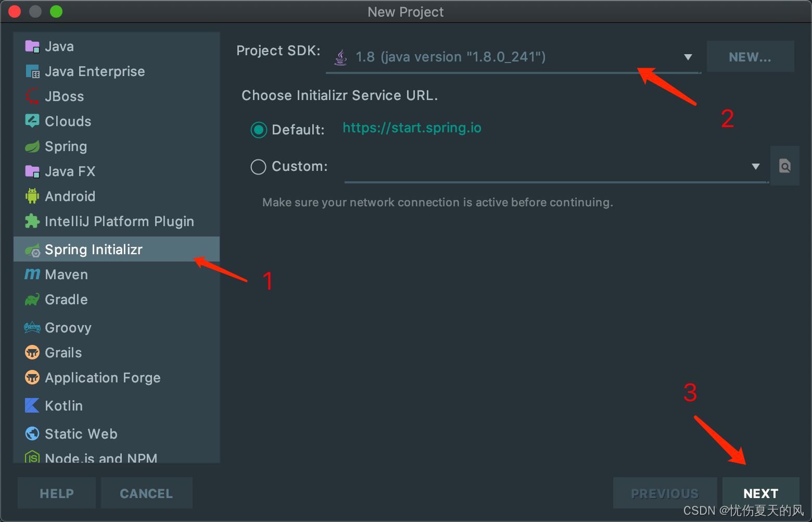Click the Java Enterprise icon
The image size is (812, 522).
32,71
